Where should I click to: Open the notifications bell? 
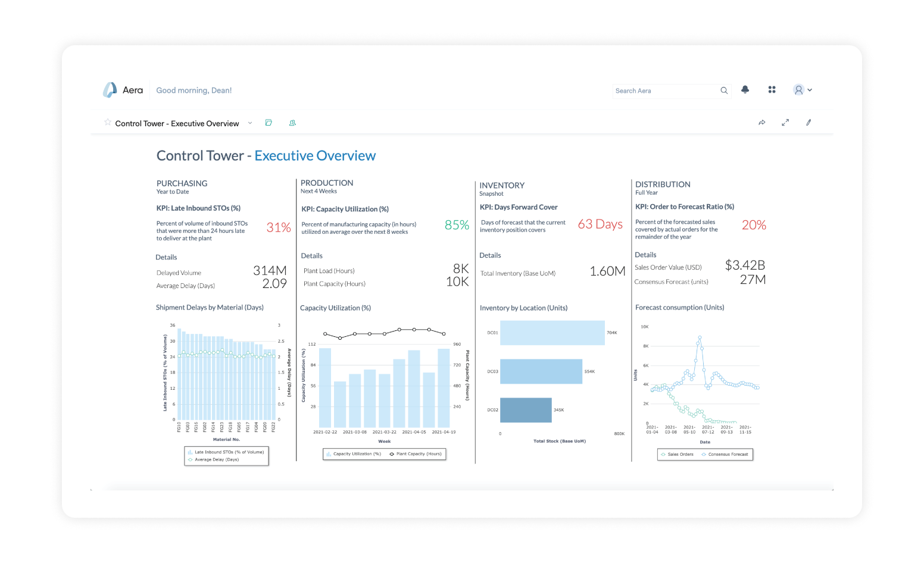click(745, 89)
